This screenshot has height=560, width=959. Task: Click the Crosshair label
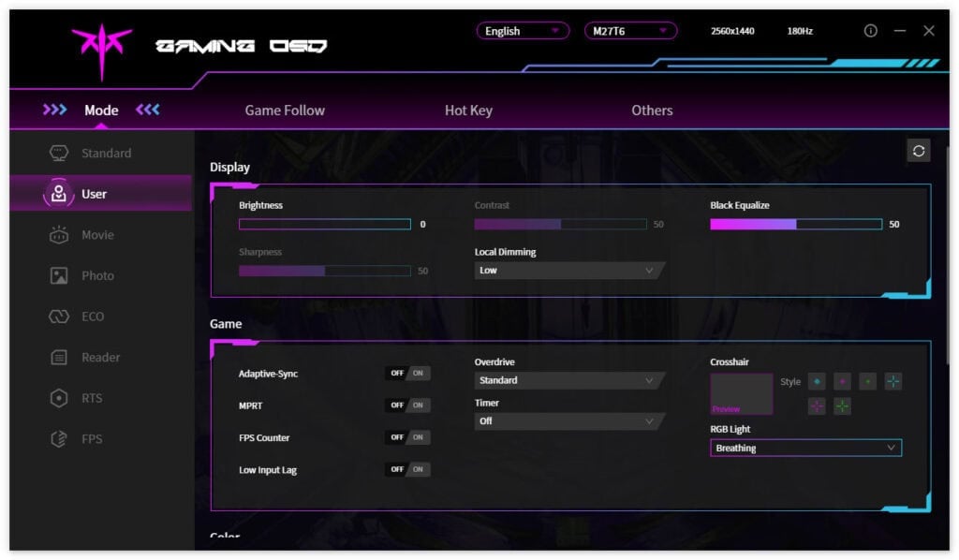[729, 361]
